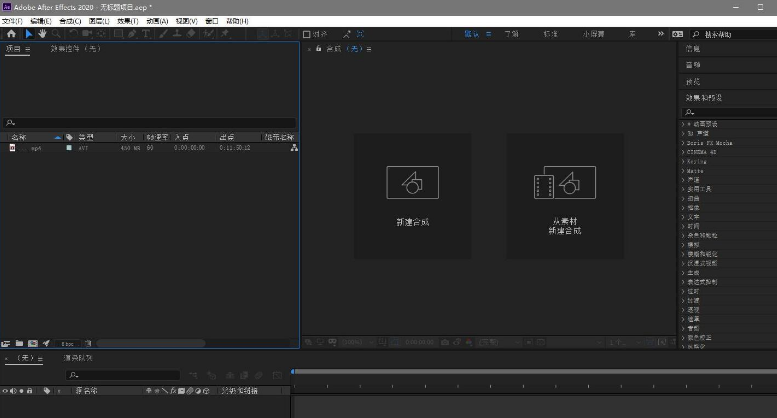This screenshot has height=418, width=777.
Task: Toggle the eye video column header in timeline
Action: click(x=5, y=390)
